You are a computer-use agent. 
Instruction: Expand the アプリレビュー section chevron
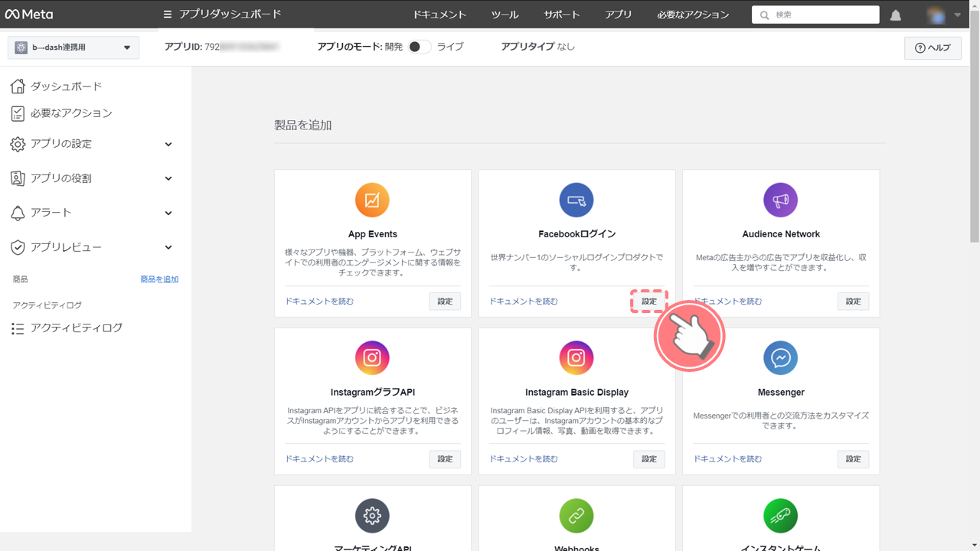(x=168, y=247)
